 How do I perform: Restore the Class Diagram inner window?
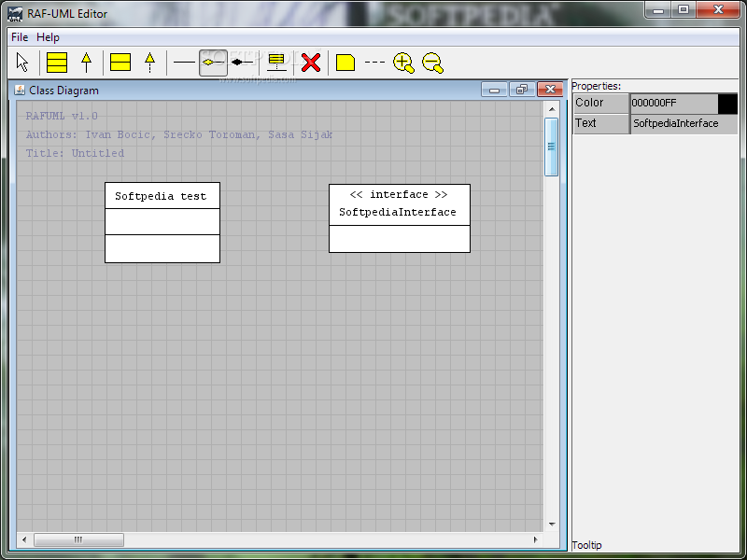pos(522,90)
